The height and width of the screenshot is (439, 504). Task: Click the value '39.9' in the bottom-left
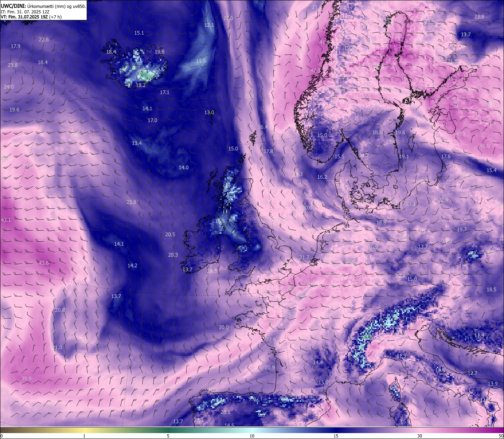26,379
